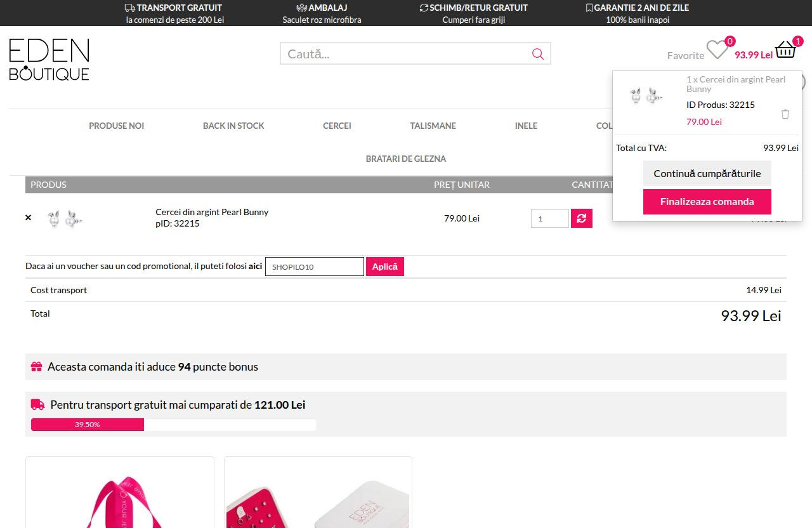Refresh quantity with the pink update icon
The height and width of the screenshot is (528, 812).
[582, 218]
